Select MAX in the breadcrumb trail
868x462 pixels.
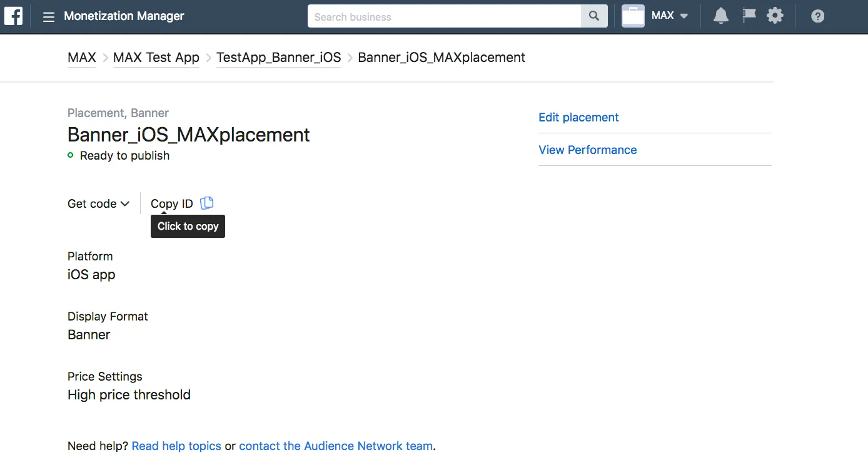[81, 57]
